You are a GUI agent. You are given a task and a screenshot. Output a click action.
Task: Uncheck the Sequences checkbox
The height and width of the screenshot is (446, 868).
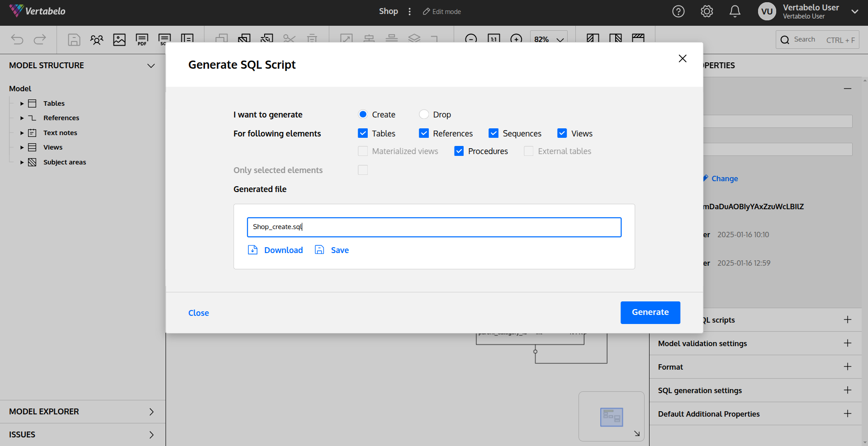[x=493, y=133]
